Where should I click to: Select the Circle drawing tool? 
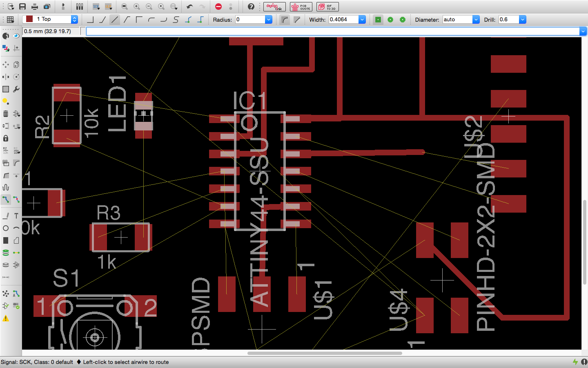pos(6,228)
